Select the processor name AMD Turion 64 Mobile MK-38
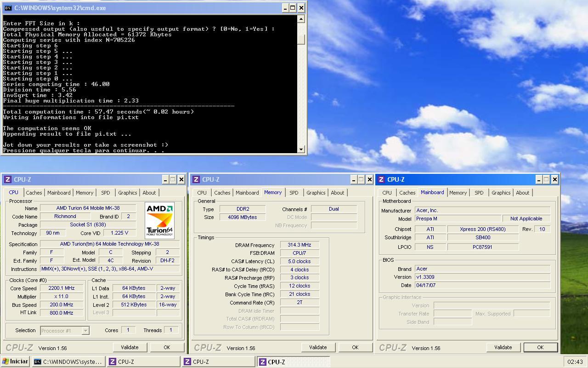 click(x=88, y=208)
